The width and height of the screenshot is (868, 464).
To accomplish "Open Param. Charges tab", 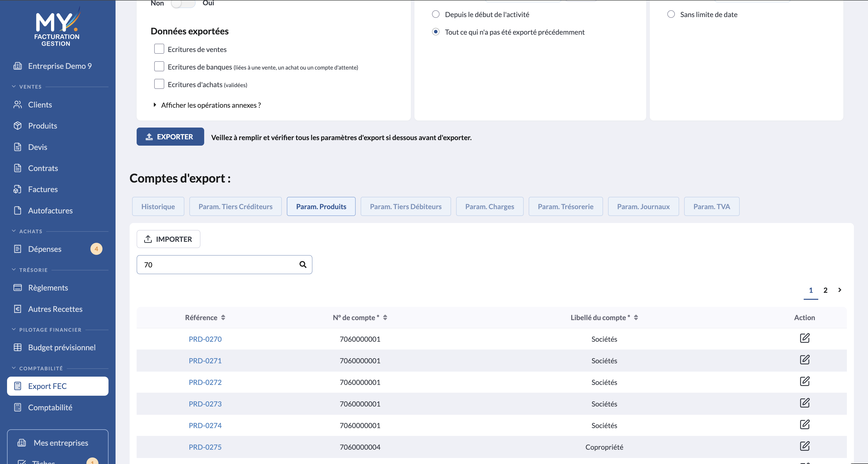I will pos(490,207).
